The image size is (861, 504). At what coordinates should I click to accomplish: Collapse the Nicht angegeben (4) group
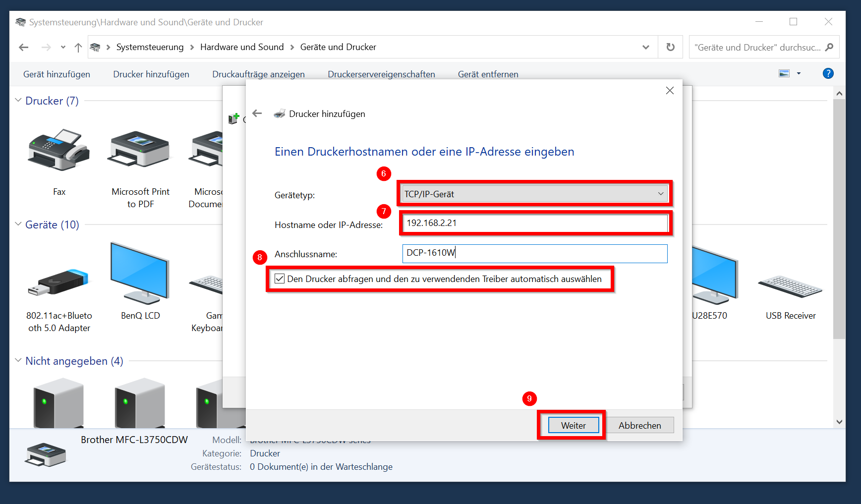point(18,360)
